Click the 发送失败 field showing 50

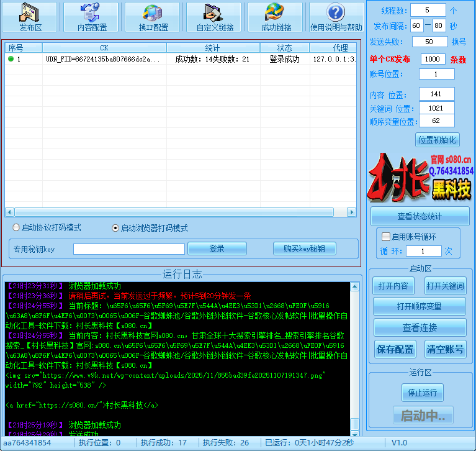coord(429,42)
